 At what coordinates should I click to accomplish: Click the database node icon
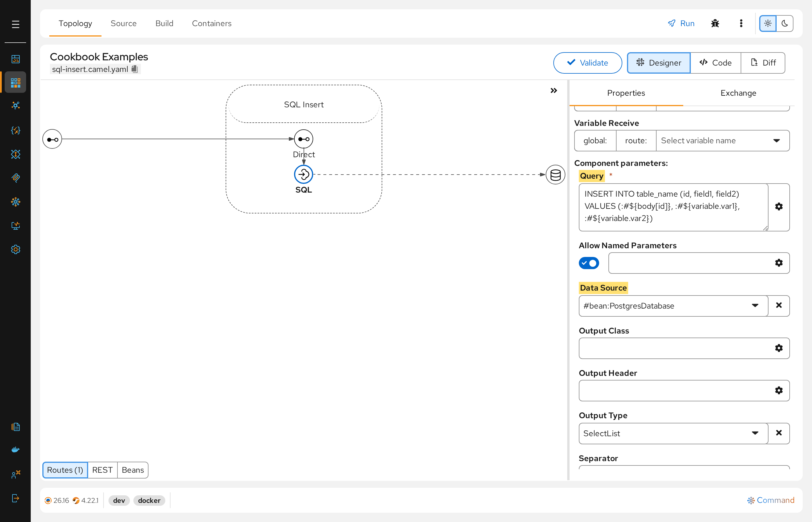coord(555,175)
